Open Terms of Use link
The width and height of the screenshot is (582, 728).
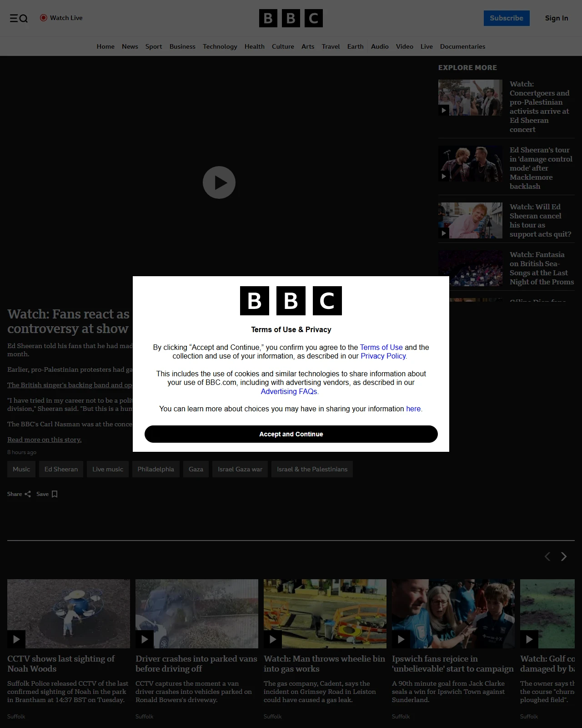381,347
